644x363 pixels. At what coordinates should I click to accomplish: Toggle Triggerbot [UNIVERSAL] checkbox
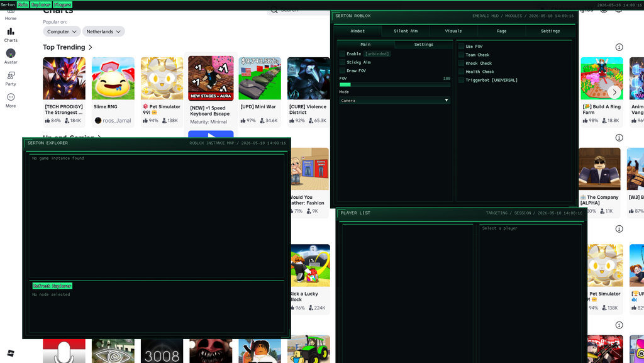click(x=461, y=80)
